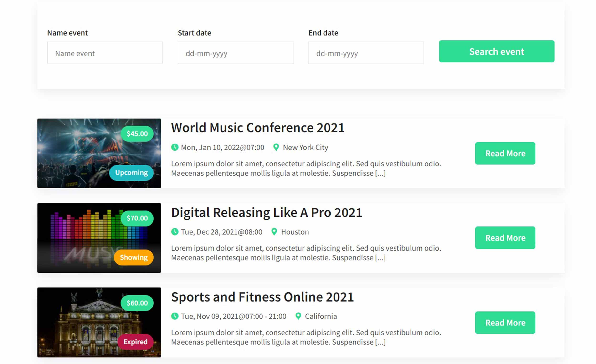Click Read More for Digital Releasing Like A Pro
This screenshot has height=364, width=596.
[505, 238]
